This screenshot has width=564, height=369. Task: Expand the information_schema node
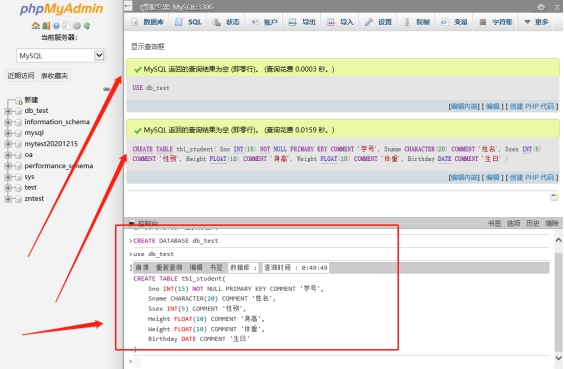coord(8,122)
